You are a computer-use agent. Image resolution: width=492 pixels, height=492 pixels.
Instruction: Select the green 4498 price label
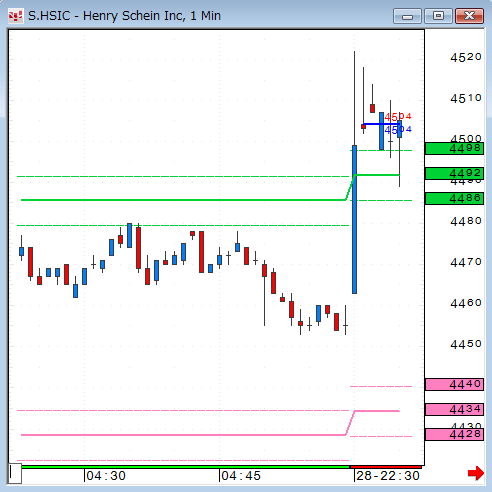pos(454,148)
